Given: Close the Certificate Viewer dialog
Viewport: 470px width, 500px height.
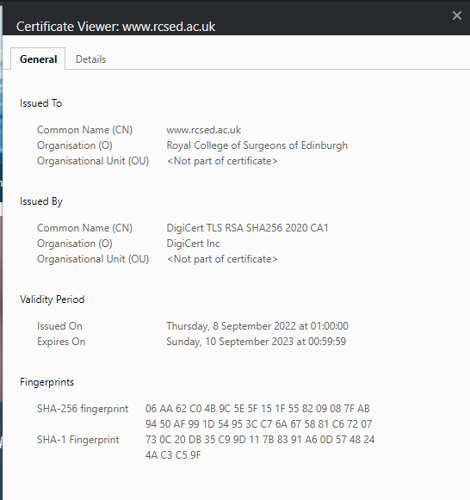Looking at the screenshot, I should coord(457,16).
